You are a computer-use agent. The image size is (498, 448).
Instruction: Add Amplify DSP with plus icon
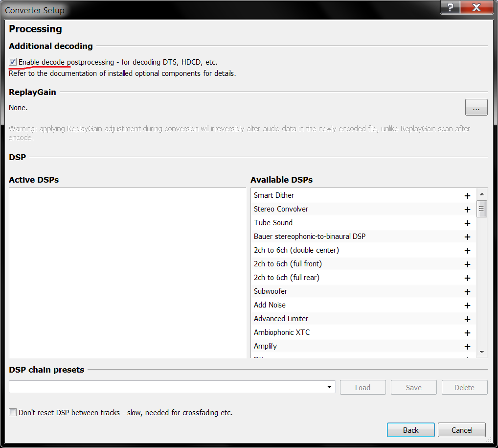coord(467,347)
